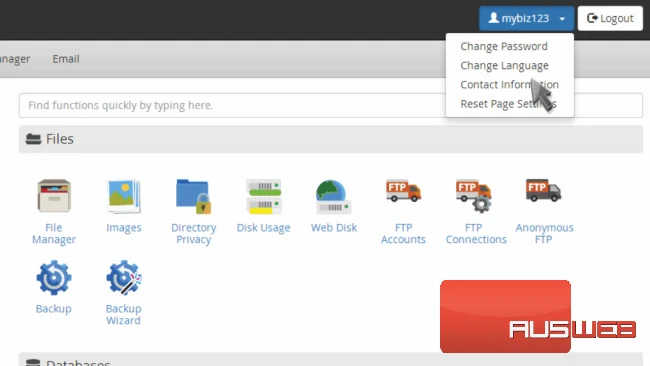Click the Images text link
Screen dimensions: 650x366
click(x=124, y=228)
